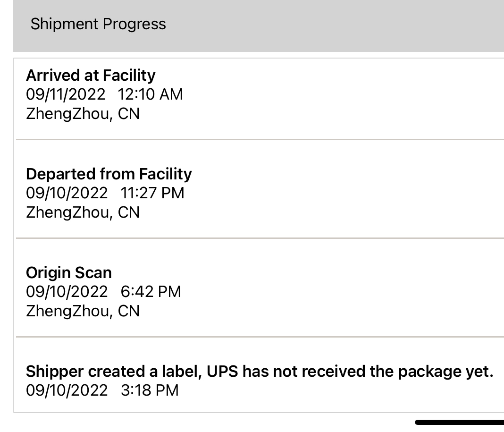This screenshot has height=432, width=504.
Task: Tap the "Shipper created a label" text
Action: tap(114, 371)
